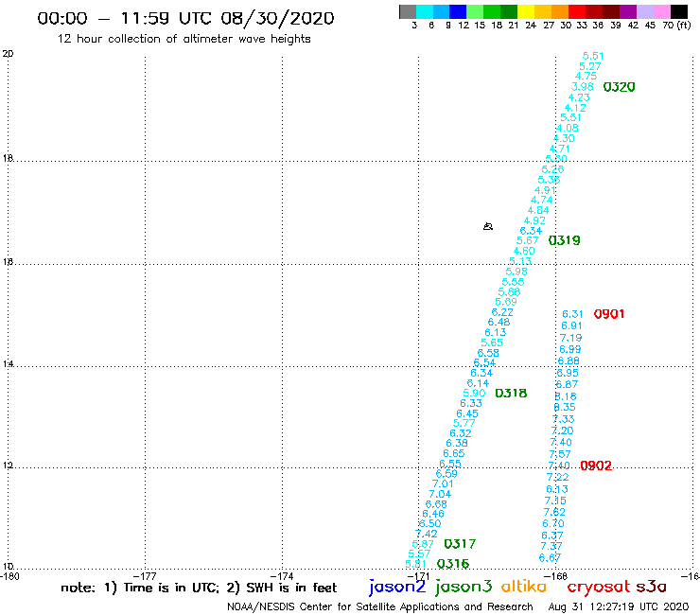Select the 0320 time stamp
This screenshot has width=700, height=615.
tap(619, 87)
